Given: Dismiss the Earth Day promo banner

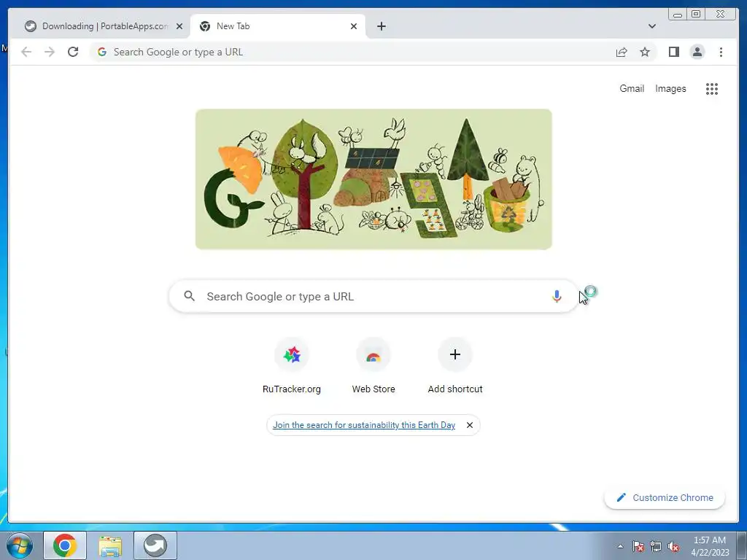Looking at the screenshot, I should click(469, 425).
